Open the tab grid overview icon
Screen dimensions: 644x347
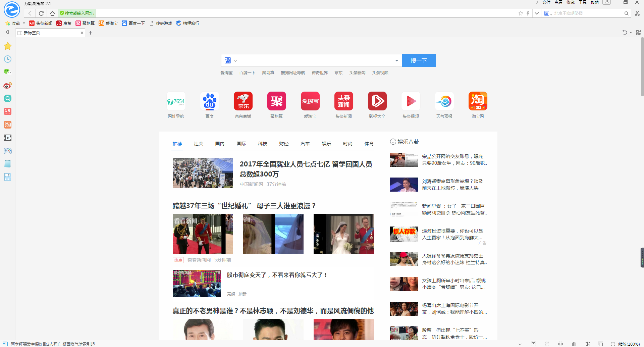[639, 33]
